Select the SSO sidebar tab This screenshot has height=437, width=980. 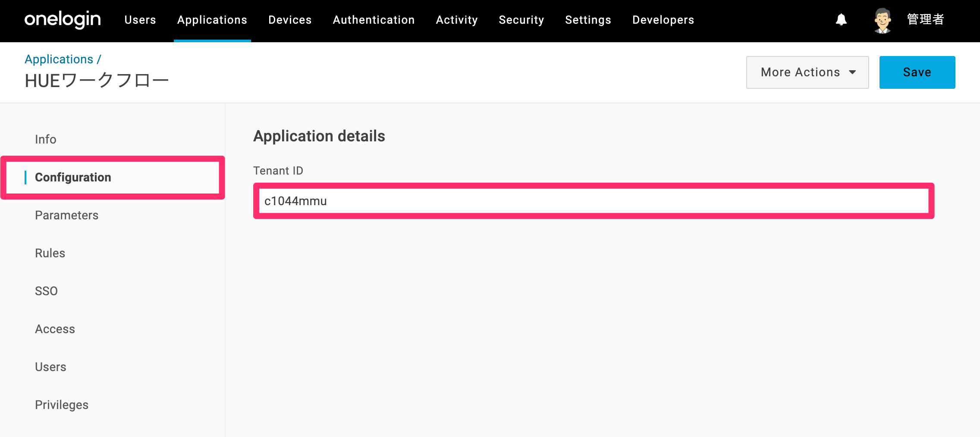46,291
